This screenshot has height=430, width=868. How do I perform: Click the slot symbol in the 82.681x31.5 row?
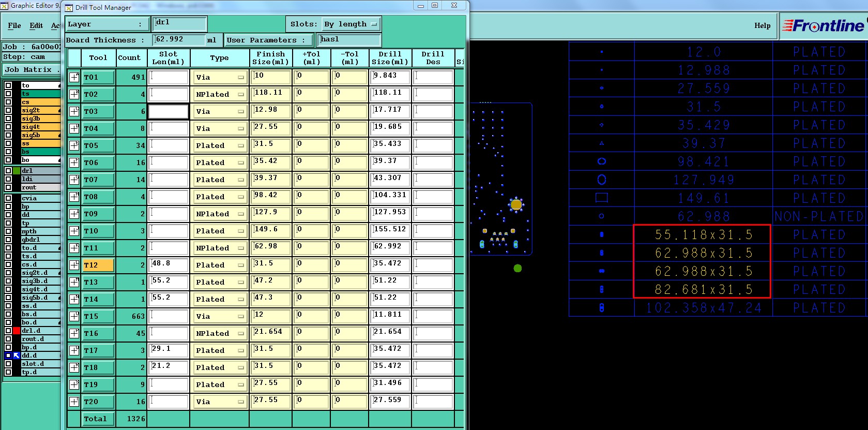601,289
